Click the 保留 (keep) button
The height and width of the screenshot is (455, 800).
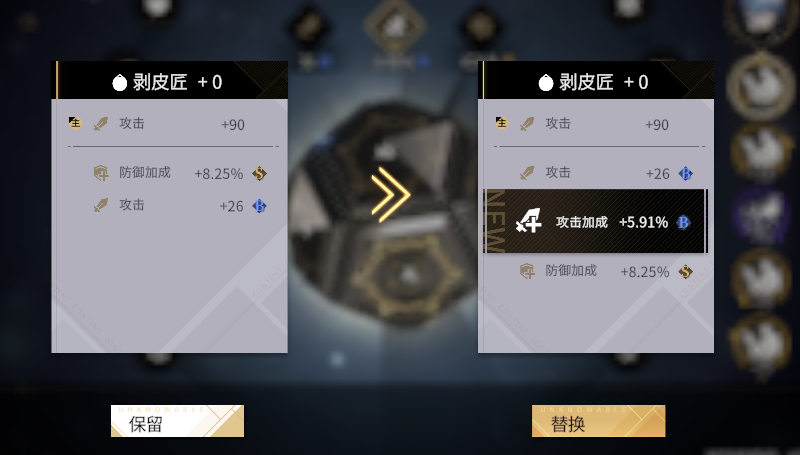point(177,421)
